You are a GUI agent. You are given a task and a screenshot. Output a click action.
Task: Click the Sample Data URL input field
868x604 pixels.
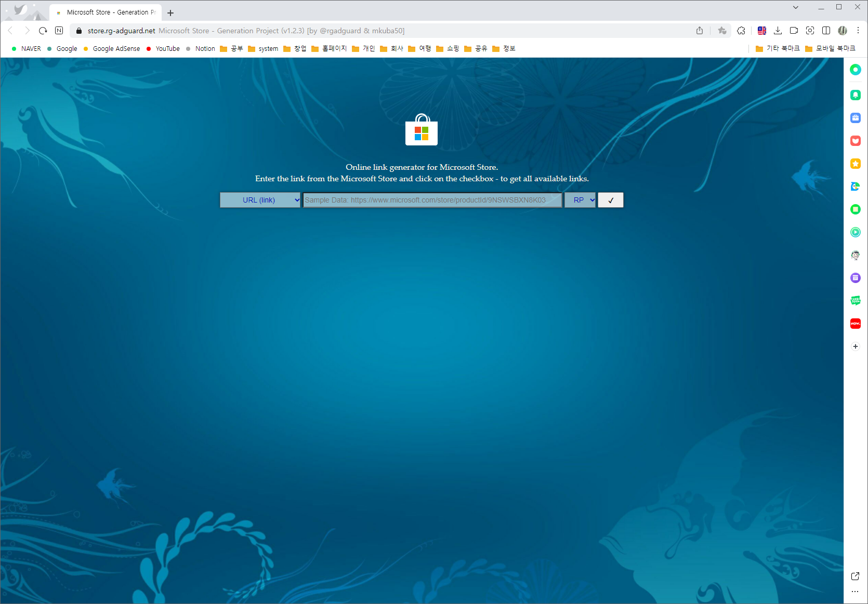[x=432, y=200]
